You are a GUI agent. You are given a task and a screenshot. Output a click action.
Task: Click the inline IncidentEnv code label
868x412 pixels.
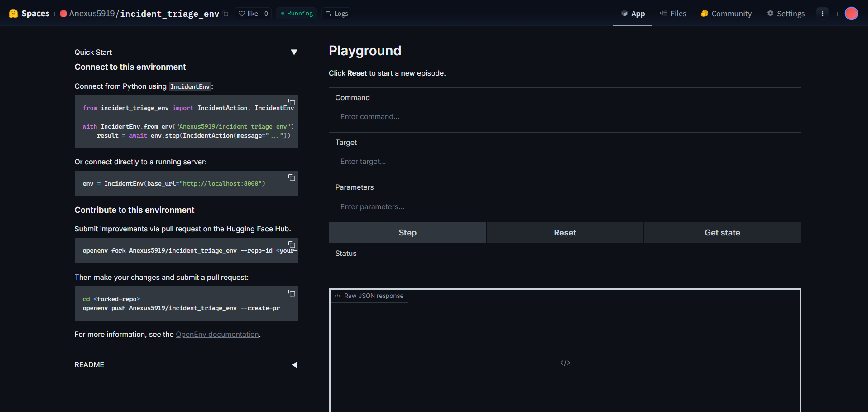[190, 86]
